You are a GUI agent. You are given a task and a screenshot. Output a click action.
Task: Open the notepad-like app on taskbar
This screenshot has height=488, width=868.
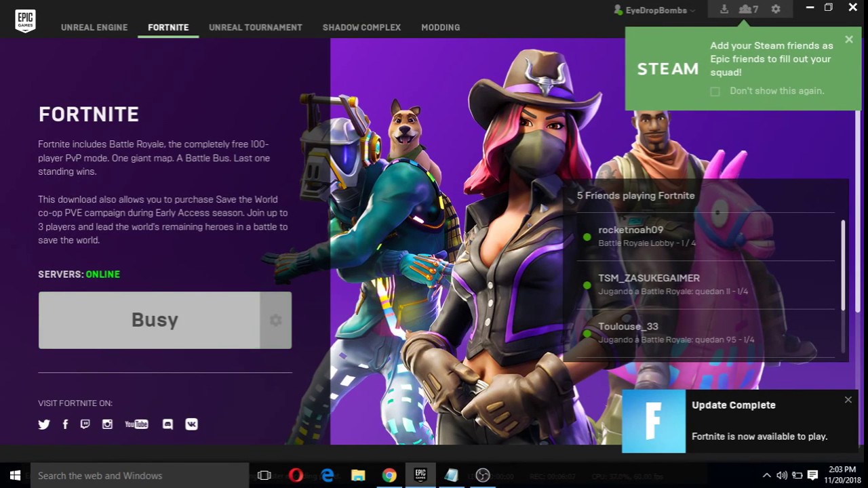click(452, 475)
